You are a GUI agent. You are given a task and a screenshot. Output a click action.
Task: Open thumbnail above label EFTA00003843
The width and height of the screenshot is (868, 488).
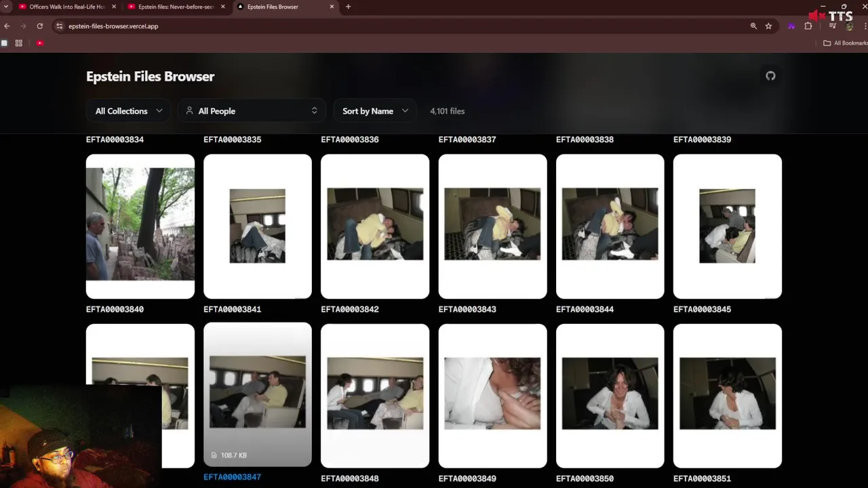pos(493,226)
